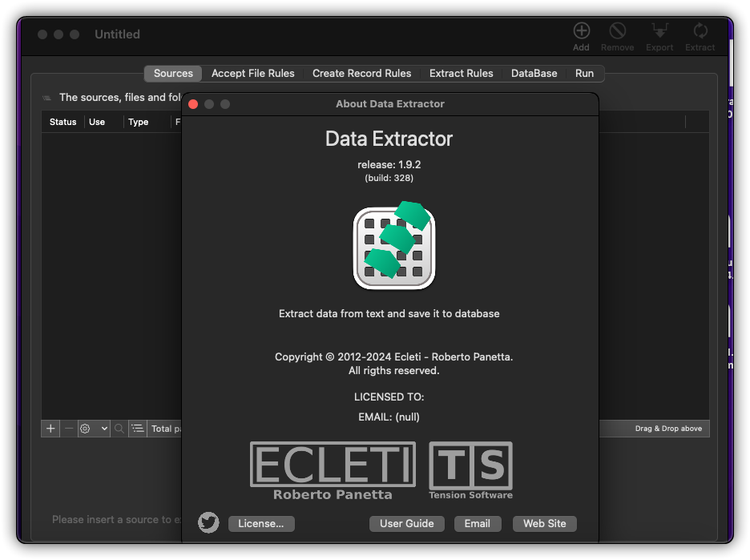Open the gear action dropdown menu
The image size is (750, 560).
[93, 429]
